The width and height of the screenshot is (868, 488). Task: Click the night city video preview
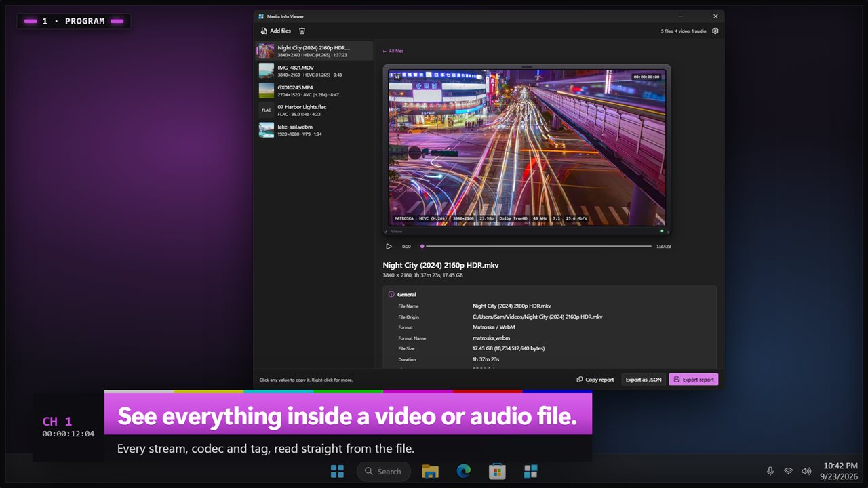[527, 147]
